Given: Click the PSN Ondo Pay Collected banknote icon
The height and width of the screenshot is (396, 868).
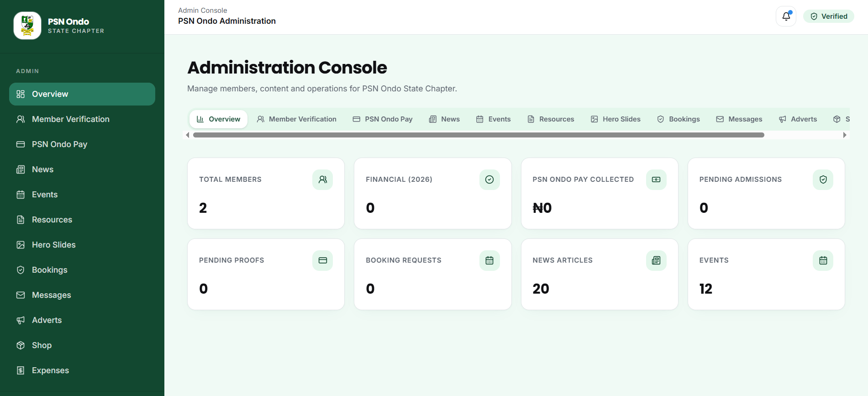Looking at the screenshot, I should (656, 180).
